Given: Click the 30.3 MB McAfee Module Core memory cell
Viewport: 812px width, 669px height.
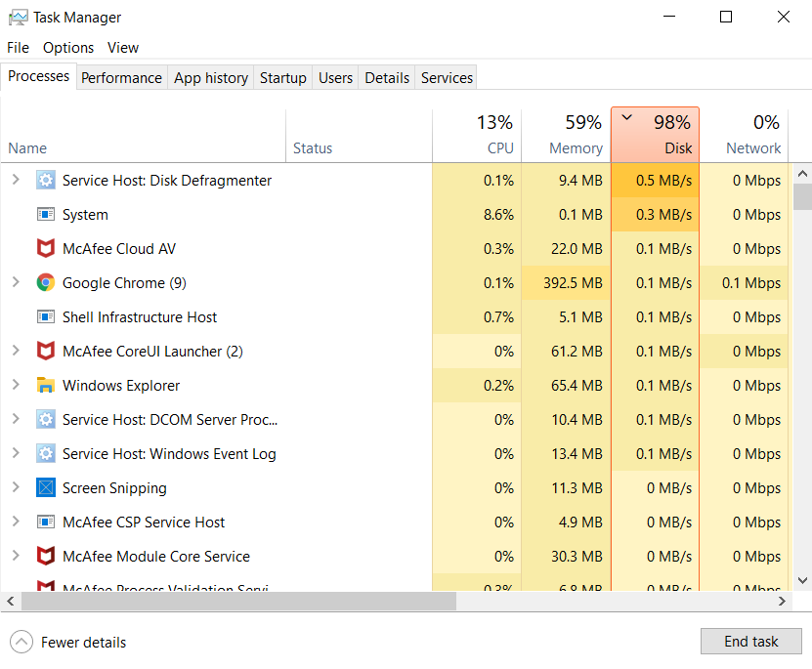Looking at the screenshot, I should [x=566, y=556].
